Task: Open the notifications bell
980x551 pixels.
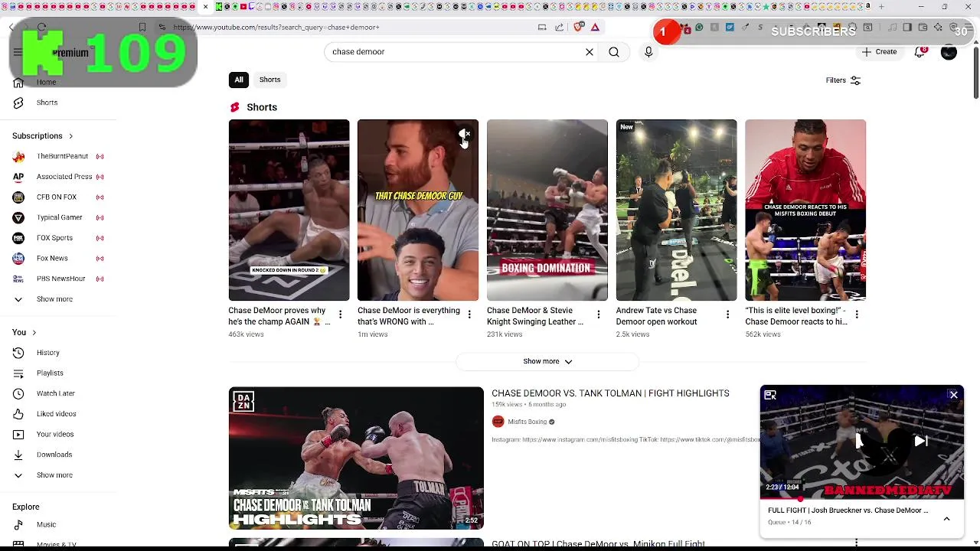Action: coord(920,52)
